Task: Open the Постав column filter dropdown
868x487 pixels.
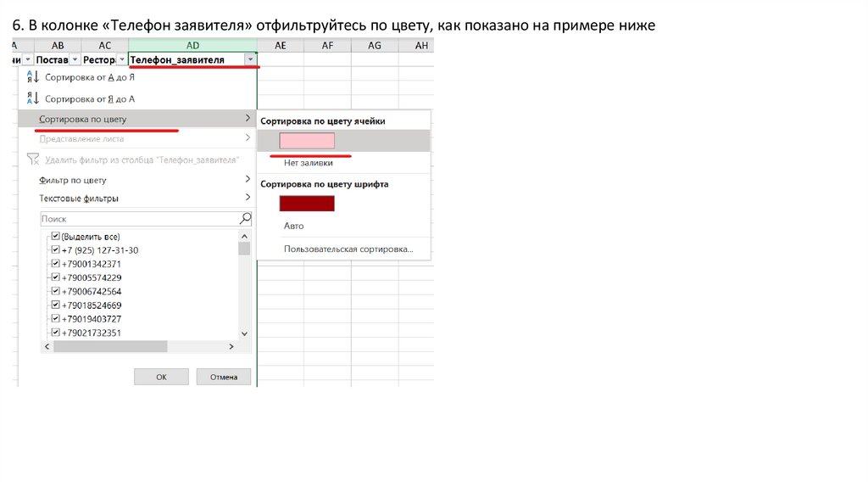Action: pyautogui.click(x=75, y=59)
